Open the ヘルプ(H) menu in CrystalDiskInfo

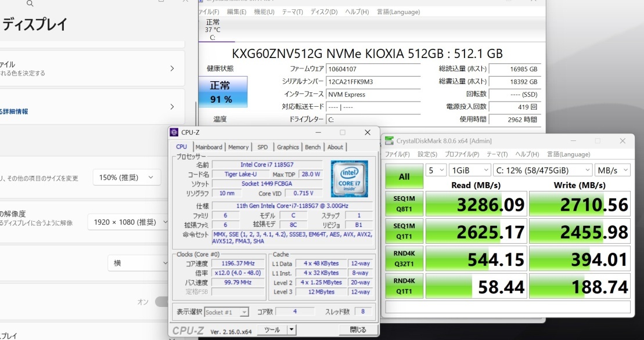tap(357, 12)
